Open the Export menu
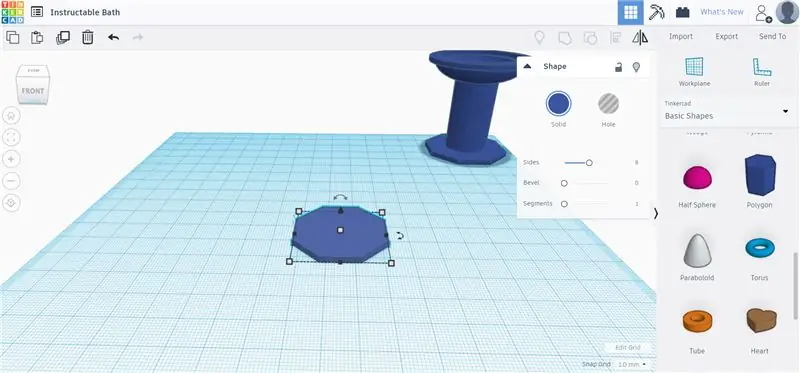The image size is (800, 373). click(727, 36)
